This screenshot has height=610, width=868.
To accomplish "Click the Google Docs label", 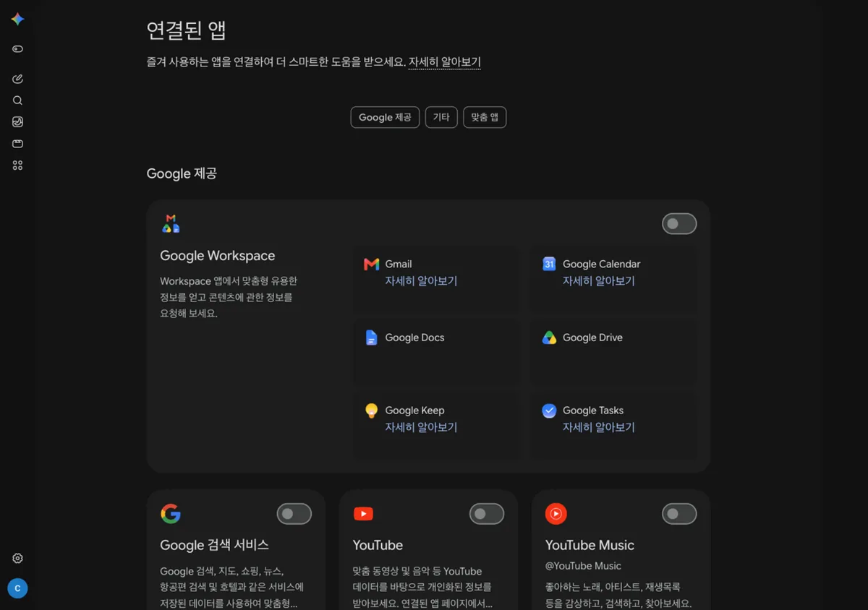I will tap(414, 338).
